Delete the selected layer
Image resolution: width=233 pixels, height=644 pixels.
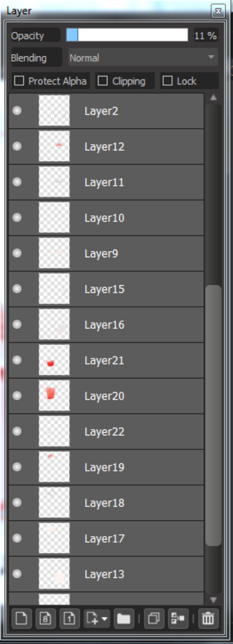[208, 619]
